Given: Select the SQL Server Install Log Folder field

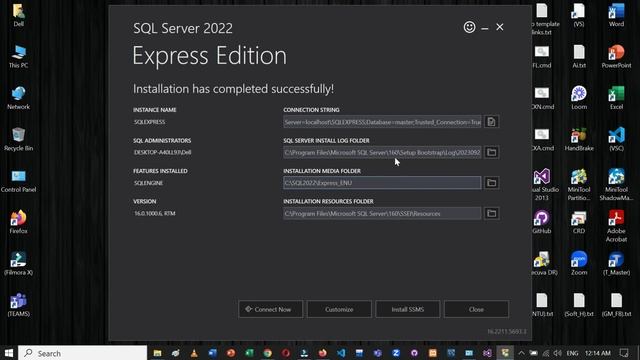Looking at the screenshot, I should point(382,152).
